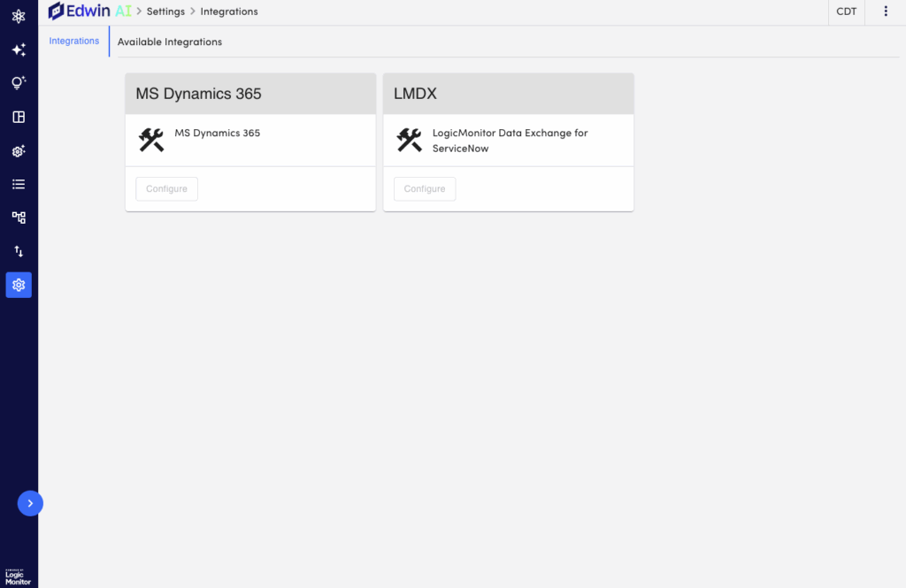Viewport: 906px width, 588px height.
Task: Click the atom icon in the sidebar
Action: [x=19, y=16]
